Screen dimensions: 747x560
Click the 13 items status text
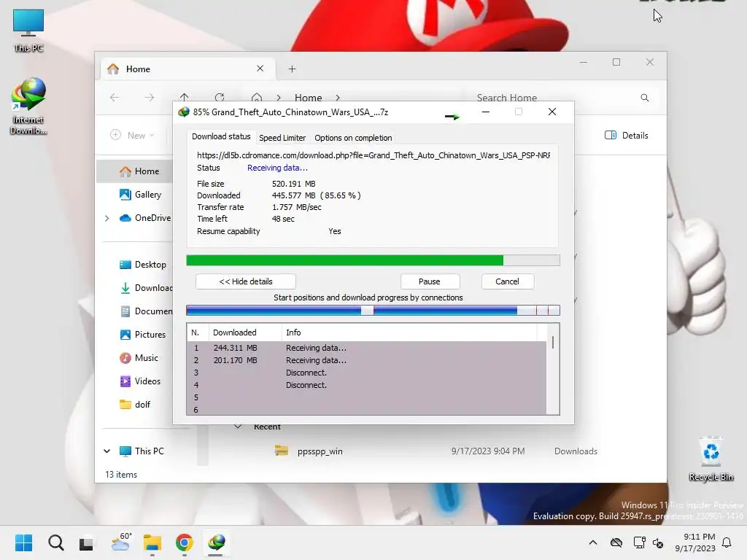[121, 475]
